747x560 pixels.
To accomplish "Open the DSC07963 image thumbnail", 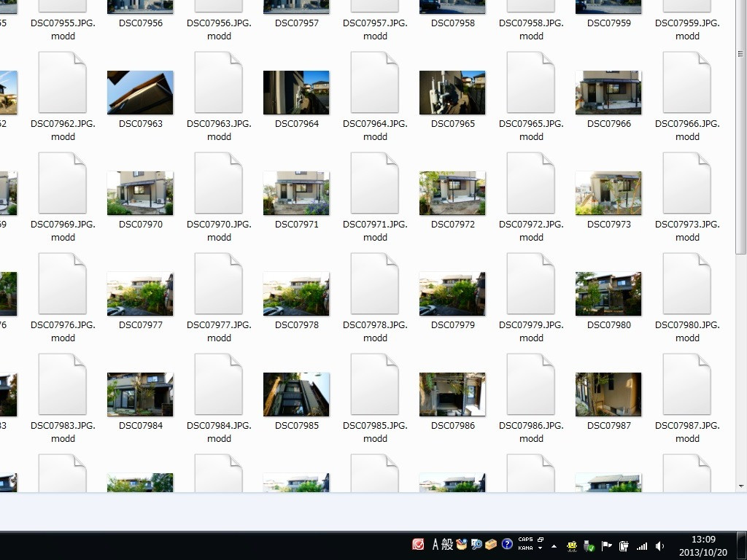I will click(x=140, y=93).
